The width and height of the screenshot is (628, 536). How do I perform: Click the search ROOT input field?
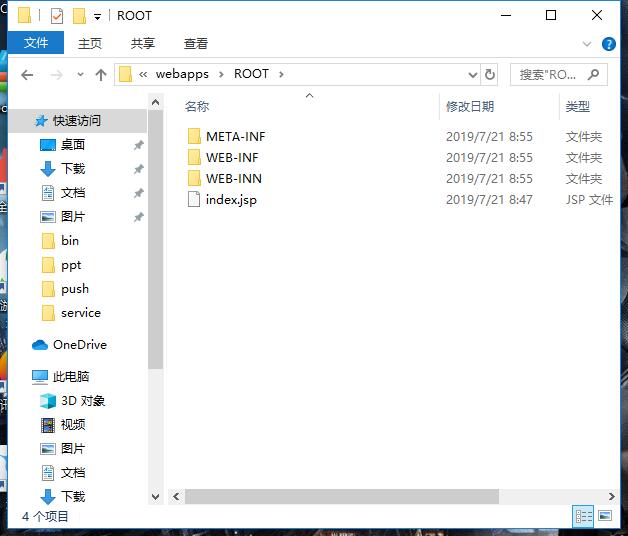pyautogui.click(x=559, y=75)
